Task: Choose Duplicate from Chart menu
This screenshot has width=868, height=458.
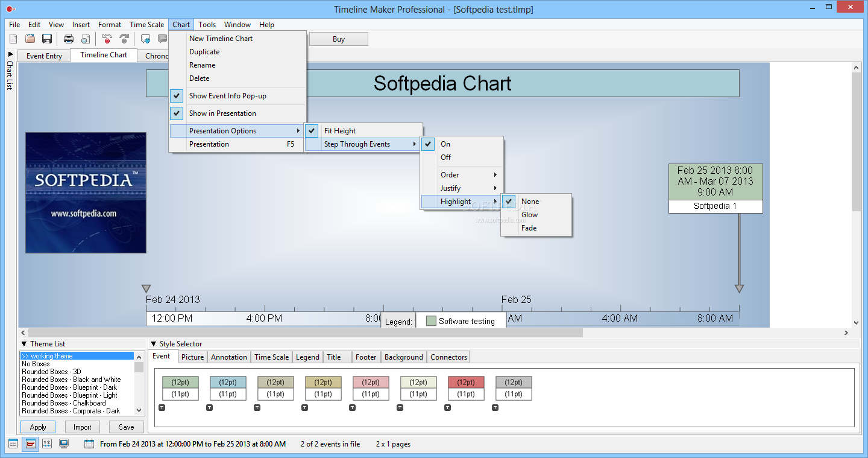Action: click(238, 52)
